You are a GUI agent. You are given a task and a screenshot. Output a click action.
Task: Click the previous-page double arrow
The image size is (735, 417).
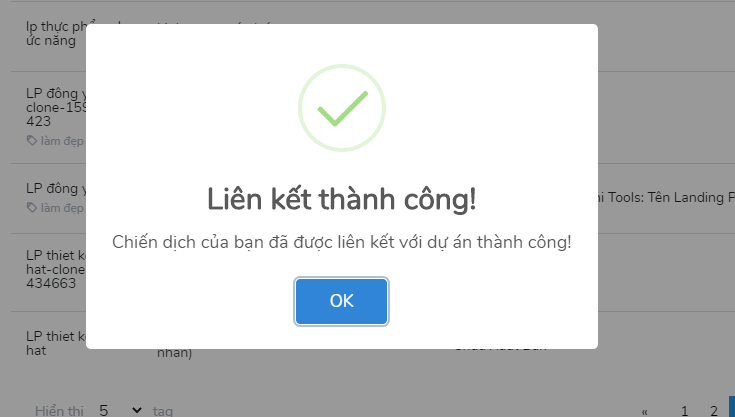[645, 412]
